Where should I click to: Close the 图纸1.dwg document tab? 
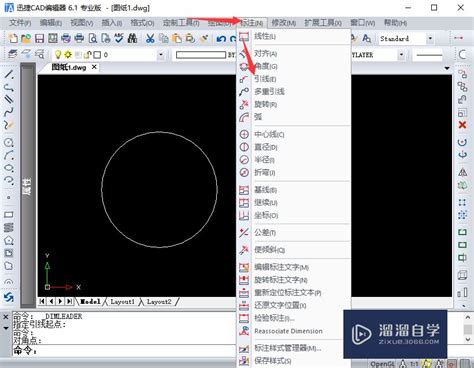pyautogui.click(x=94, y=67)
